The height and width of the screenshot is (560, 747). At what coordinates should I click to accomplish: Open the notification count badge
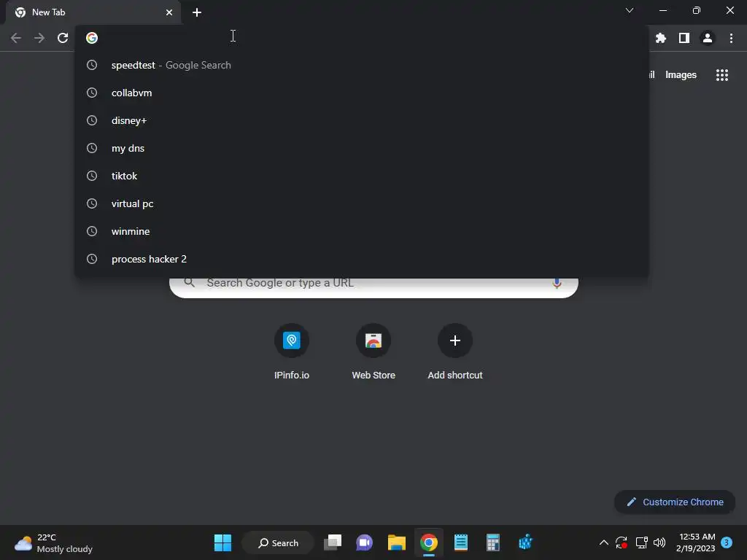click(x=727, y=542)
